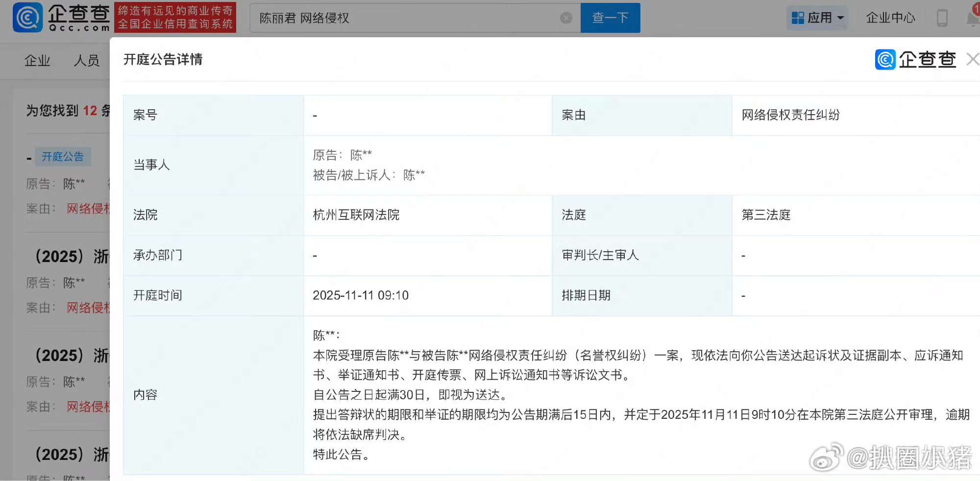Click the plaintiff line 原告：陈**
Viewport: 980px width, 481px height.
(x=343, y=155)
